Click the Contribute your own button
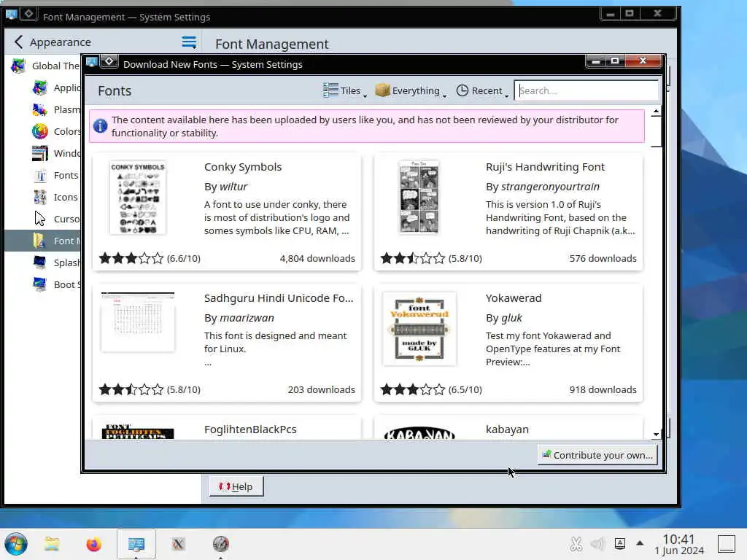This screenshot has height=560, width=747. pos(597,455)
